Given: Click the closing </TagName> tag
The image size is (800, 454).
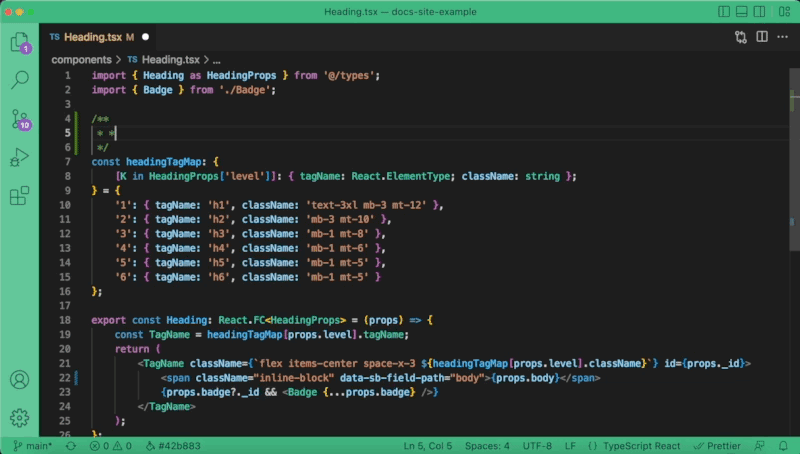Looking at the screenshot, I should click(x=166, y=407).
